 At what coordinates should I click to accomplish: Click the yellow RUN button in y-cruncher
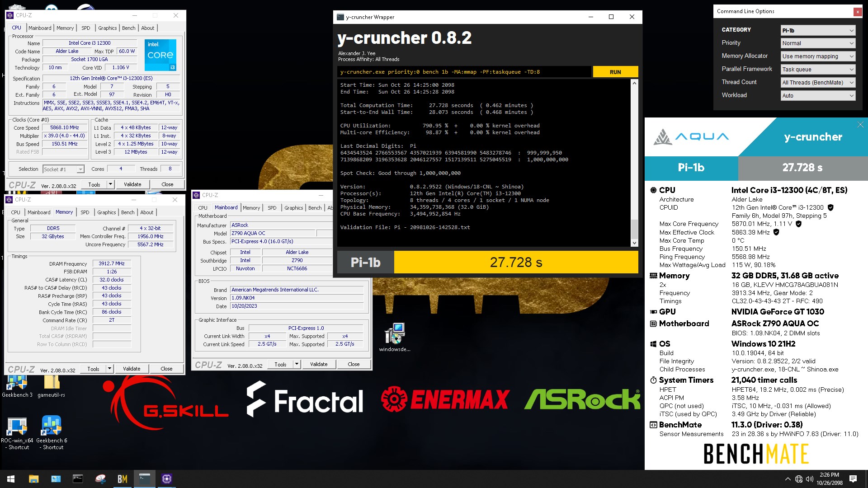tap(615, 72)
